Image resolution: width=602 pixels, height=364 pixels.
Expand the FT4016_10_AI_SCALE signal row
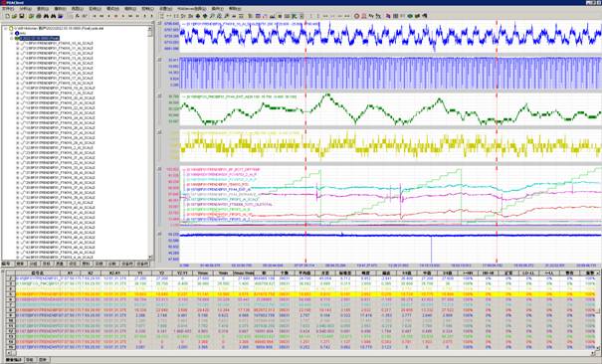coord(17,44)
